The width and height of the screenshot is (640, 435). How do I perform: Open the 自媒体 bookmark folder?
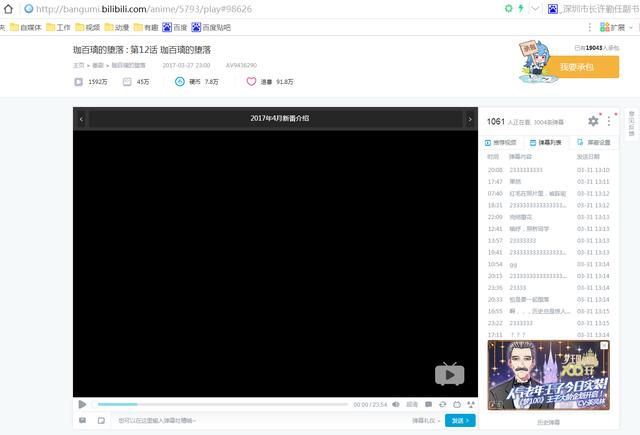point(26,27)
